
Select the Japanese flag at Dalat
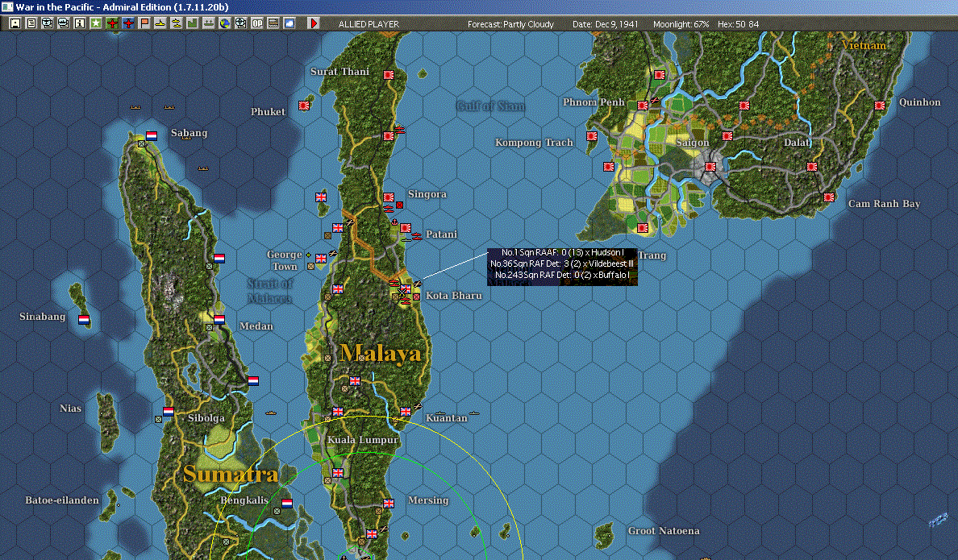pyautogui.click(x=812, y=167)
